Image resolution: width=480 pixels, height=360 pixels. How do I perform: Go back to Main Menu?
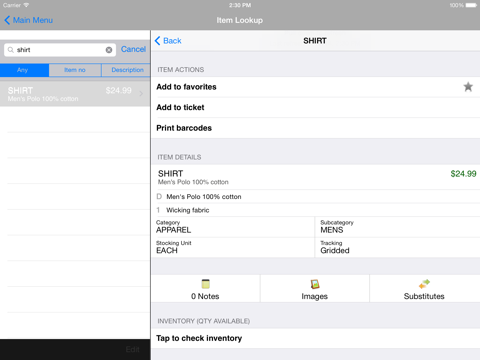(29, 20)
